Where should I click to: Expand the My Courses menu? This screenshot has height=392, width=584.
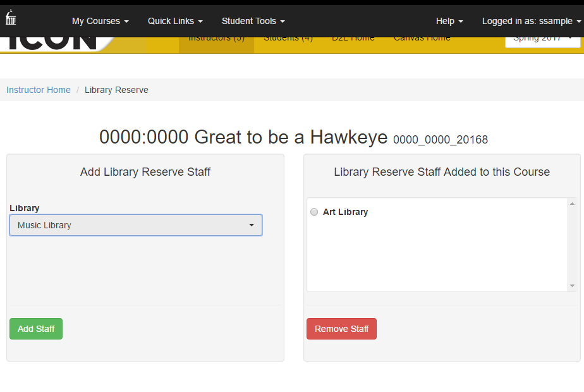pos(100,21)
